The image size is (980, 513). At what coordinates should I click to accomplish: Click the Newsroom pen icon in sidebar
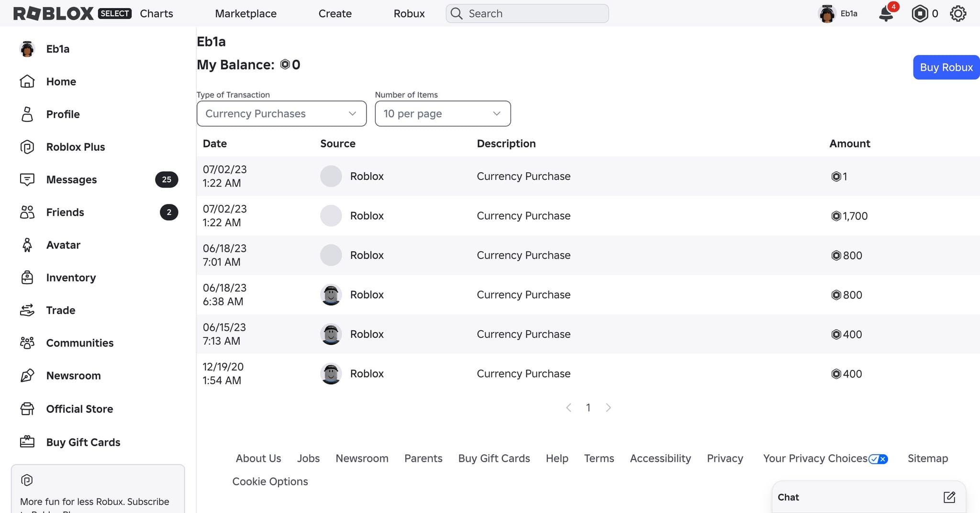(x=27, y=376)
